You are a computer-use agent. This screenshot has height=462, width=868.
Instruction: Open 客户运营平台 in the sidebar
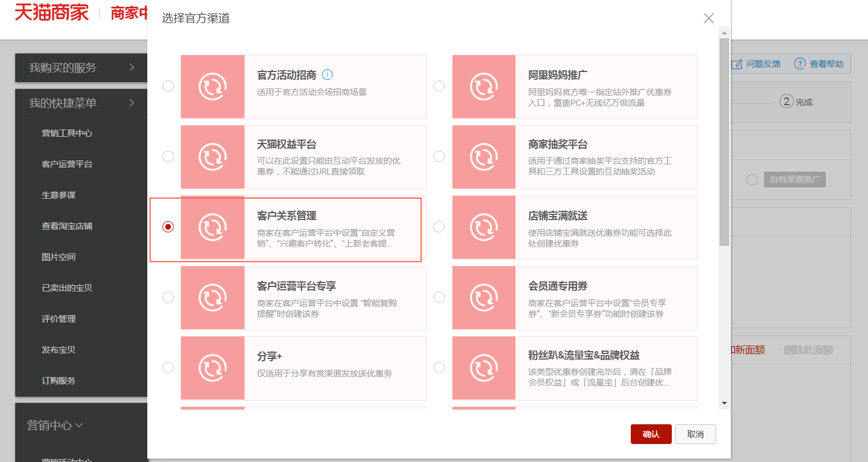pos(67,164)
